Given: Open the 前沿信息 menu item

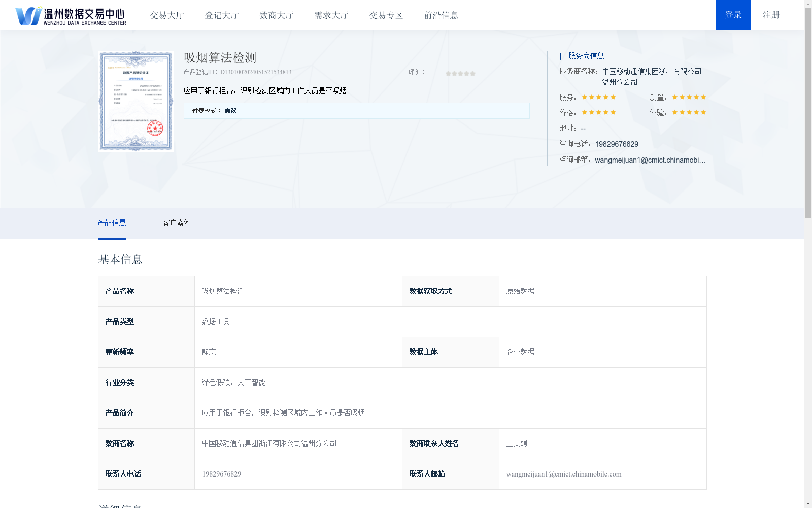Looking at the screenshot, I should coord(441,15).
